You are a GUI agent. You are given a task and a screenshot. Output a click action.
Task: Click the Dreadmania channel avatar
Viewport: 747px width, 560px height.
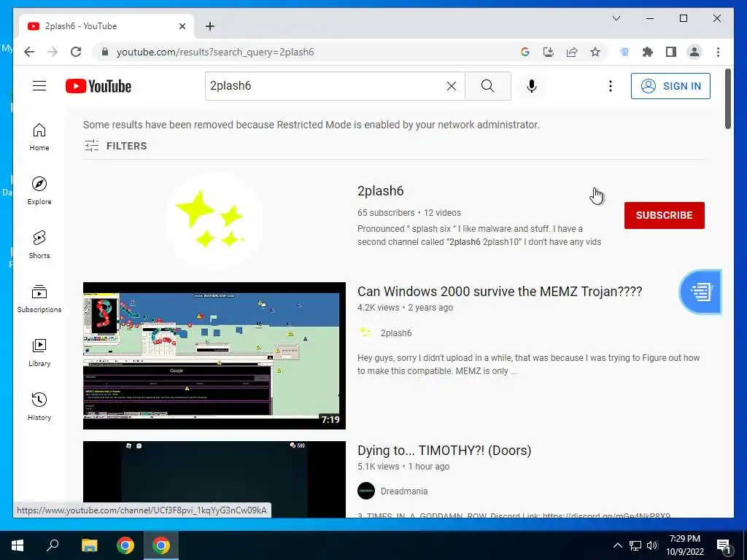[366, 491]
